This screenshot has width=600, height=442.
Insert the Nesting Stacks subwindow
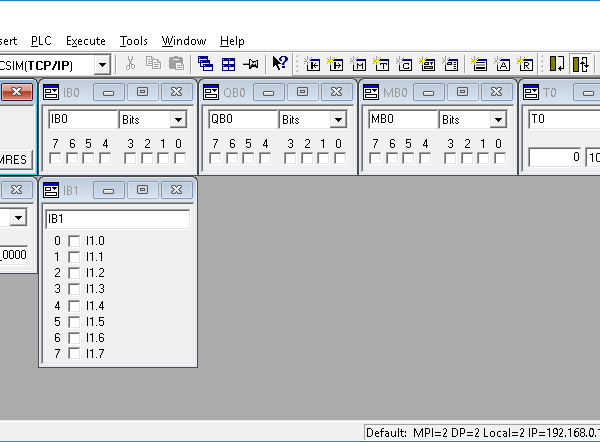tap(479, 64)
